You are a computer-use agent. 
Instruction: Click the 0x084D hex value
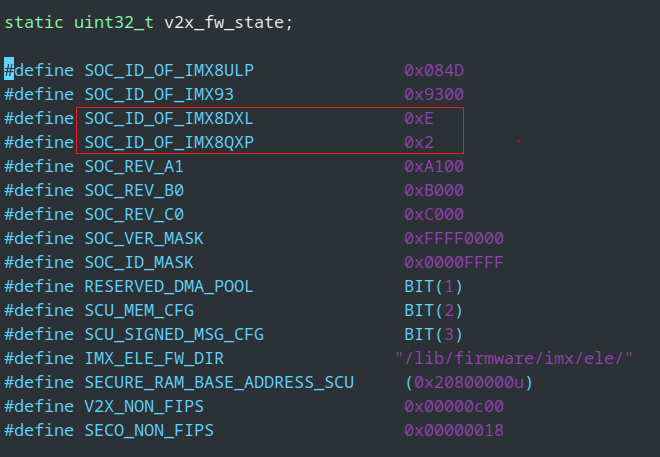(434, 70)
